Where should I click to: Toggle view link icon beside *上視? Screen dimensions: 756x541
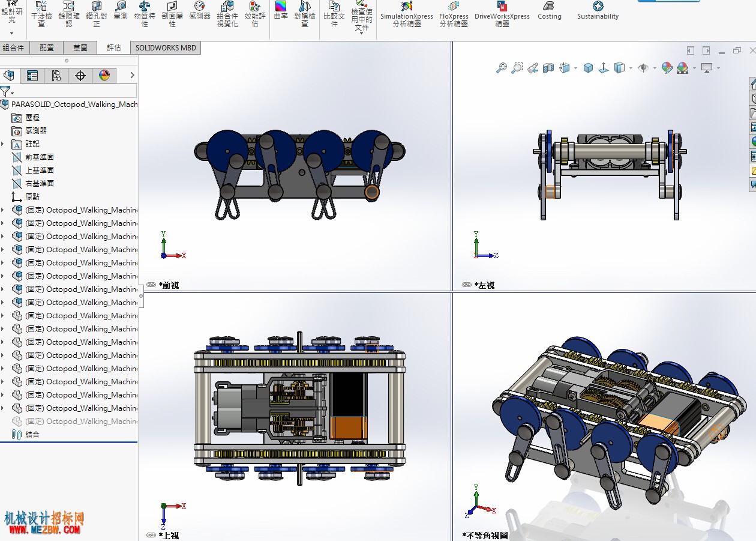[x=151, y=535]
